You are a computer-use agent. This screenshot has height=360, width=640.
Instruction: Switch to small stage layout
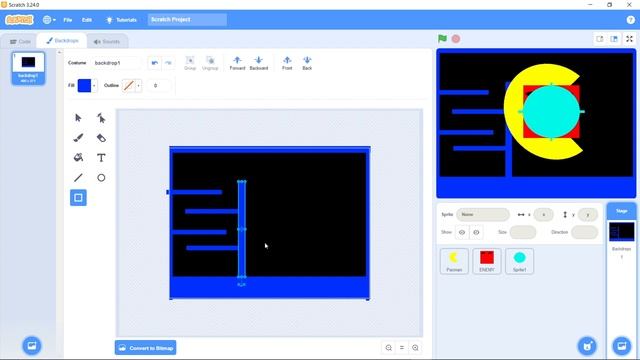600,39
